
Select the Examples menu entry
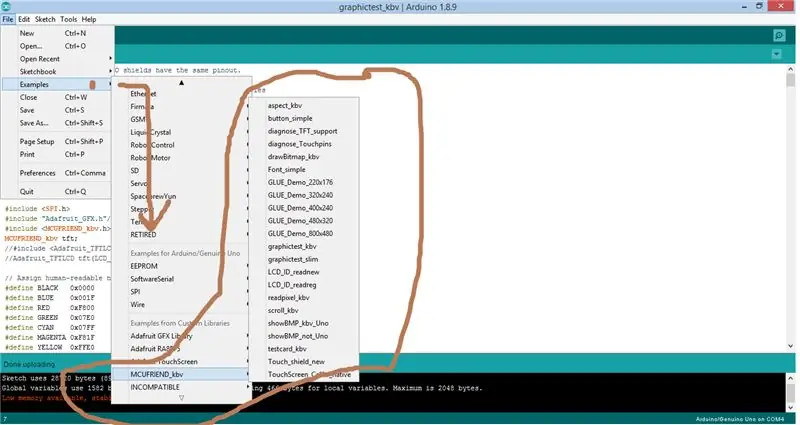(x=58, y=84)
